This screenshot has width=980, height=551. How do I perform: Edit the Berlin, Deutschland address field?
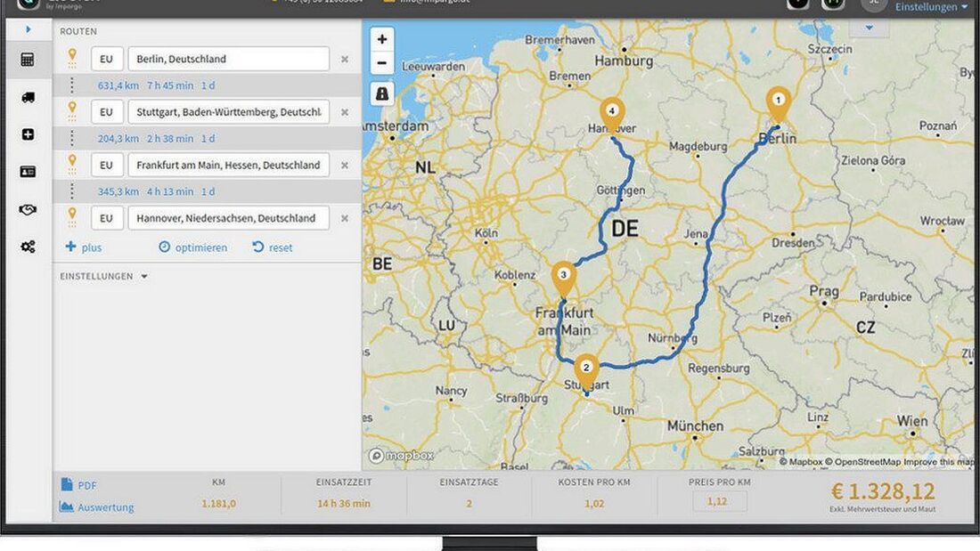229,59
